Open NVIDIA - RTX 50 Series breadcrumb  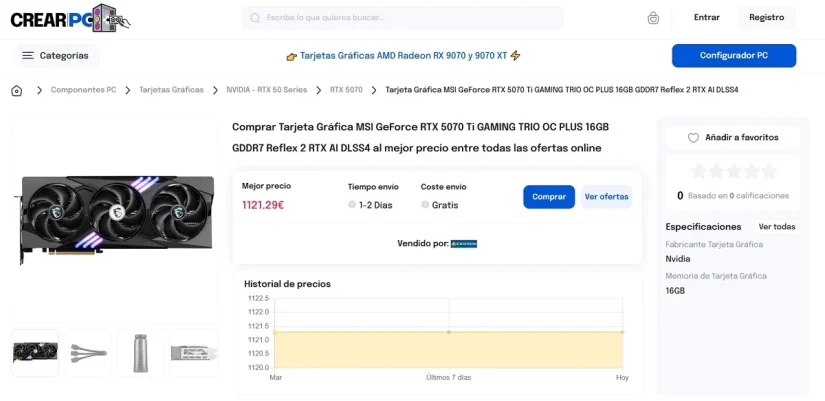click(x=267, y=90)
